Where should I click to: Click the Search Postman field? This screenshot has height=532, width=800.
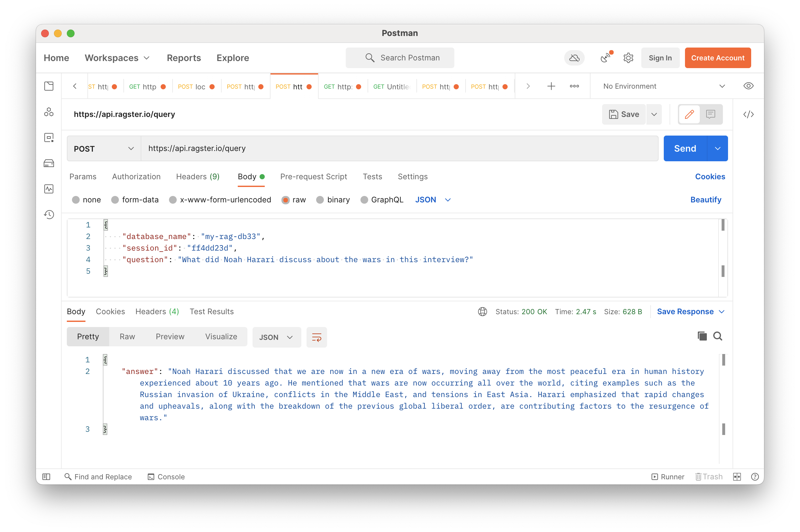click(x=400, y=58)
